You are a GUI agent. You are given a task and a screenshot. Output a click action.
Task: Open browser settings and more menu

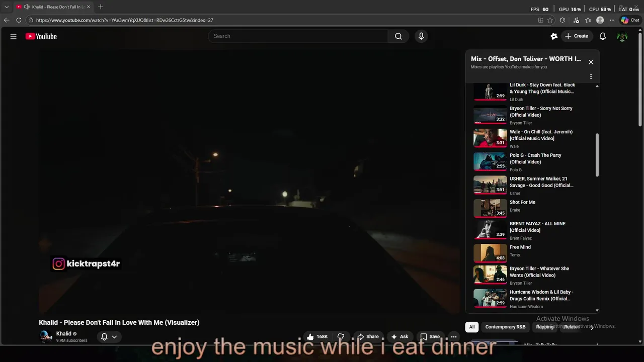point(612,20)
